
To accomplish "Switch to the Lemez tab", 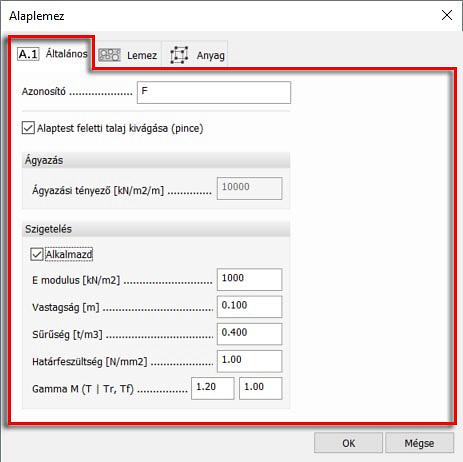I will [128, 55].
